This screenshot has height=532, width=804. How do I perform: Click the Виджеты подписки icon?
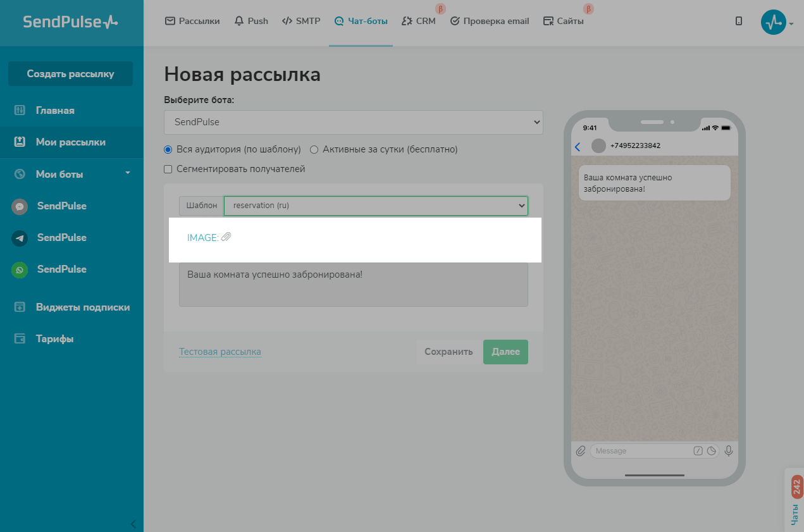pyautogui.click(x=20, y=307)
